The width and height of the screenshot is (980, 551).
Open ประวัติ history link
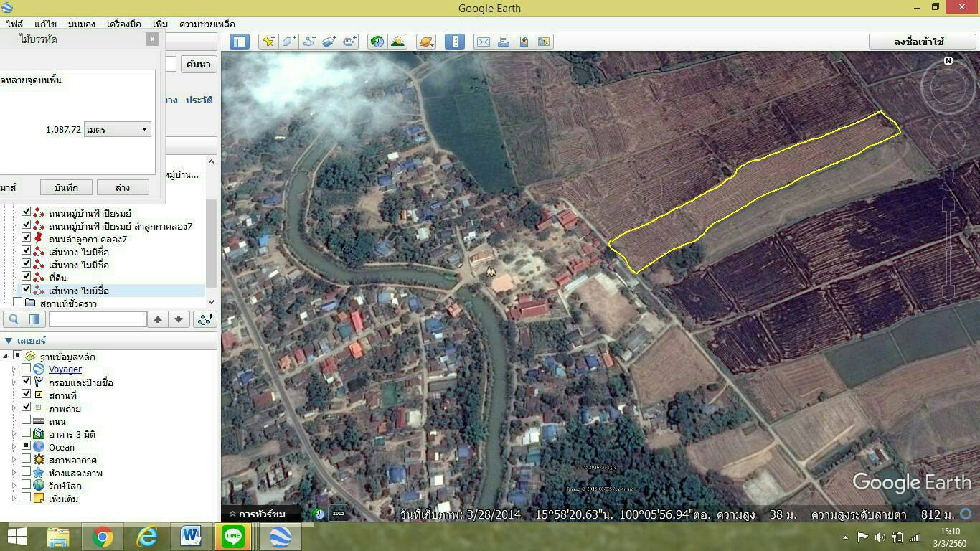coord(199,100)
